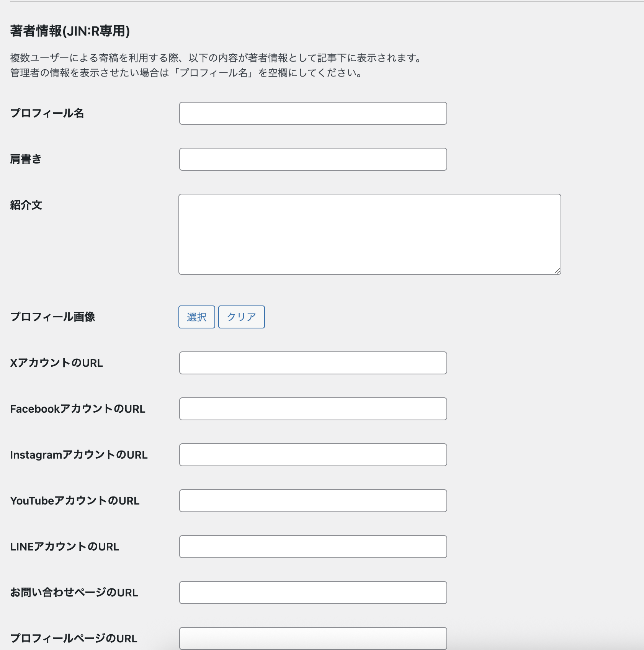
Task: Click the 紹介文 label text
Action: (26, 205)
